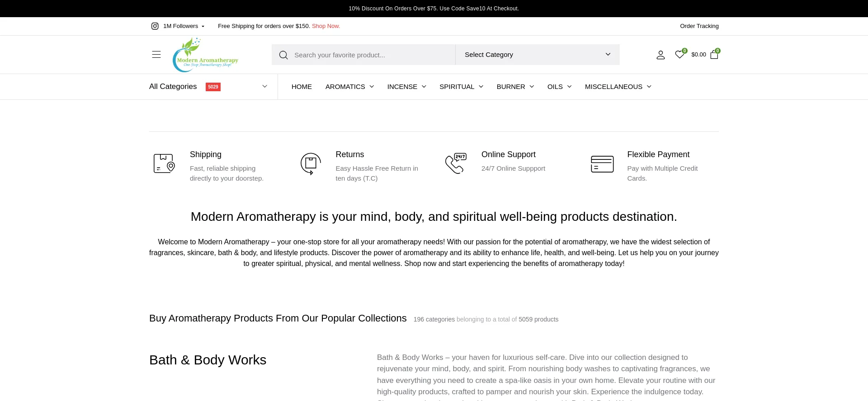
Task: Expand the Miscellaneous menu chevron
Action: pyautogui.click(x=649, y=87)
